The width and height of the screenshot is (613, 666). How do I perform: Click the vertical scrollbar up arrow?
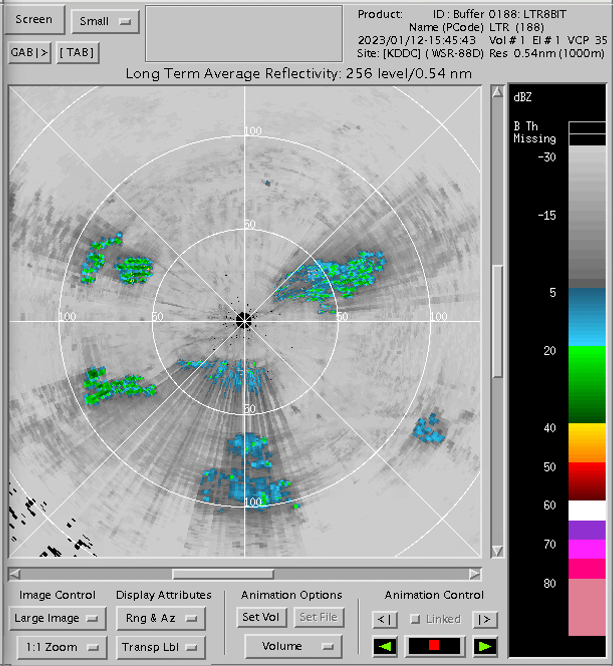click(497, 92)
